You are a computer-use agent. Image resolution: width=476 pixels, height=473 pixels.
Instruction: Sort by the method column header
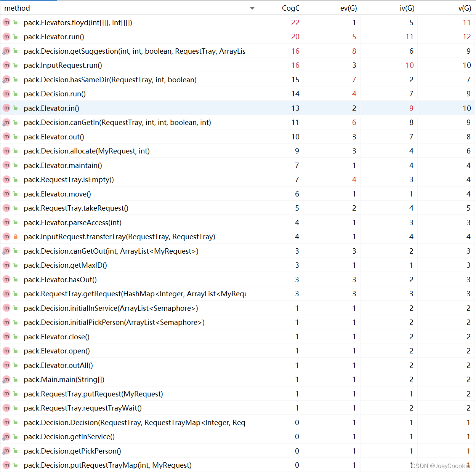(x=17, y=8)
